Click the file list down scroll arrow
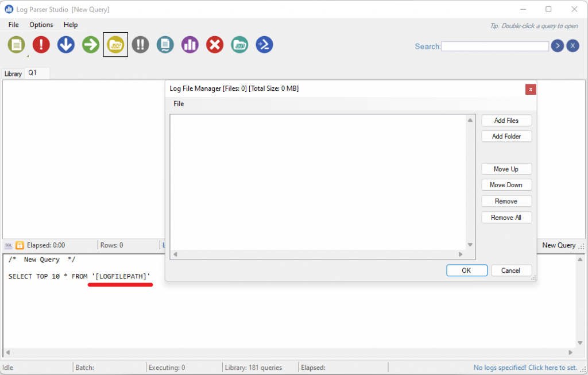588x375 pixels. click(x=470, y=245)
